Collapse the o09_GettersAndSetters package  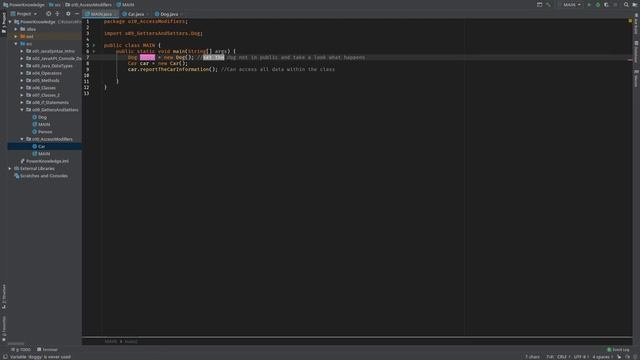click(22, 110)
